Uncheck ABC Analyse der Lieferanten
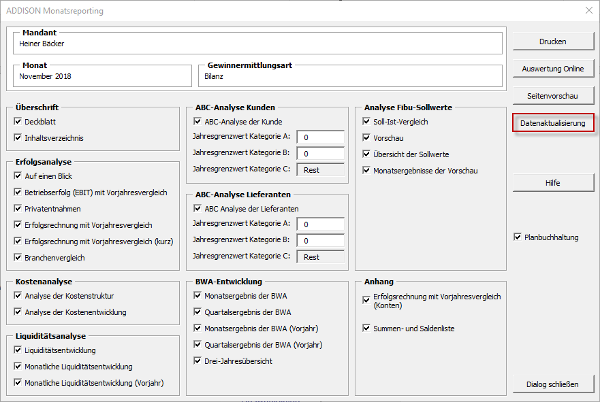The width and height of the screenshot is (600, 402). pos(197,208)
